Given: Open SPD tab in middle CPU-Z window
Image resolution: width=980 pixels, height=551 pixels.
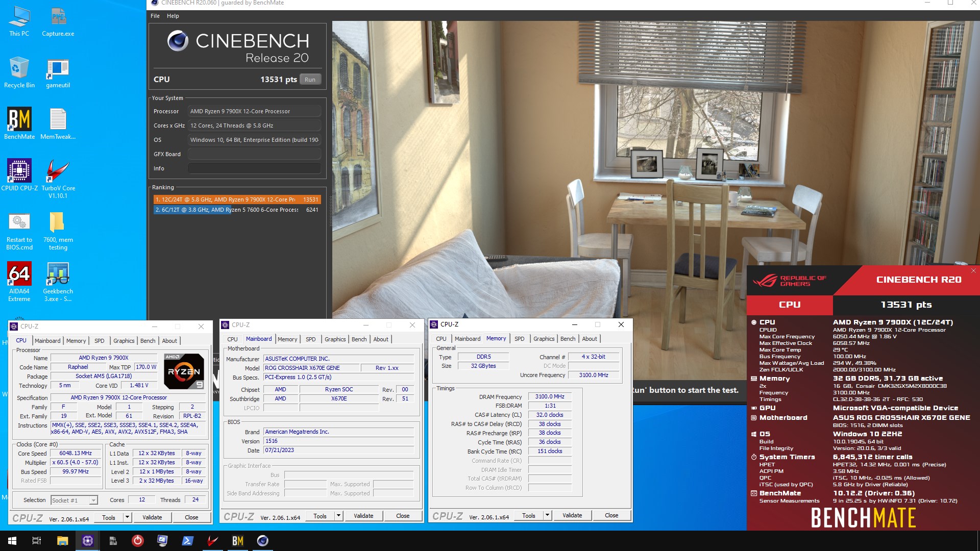Looking at the screenshot, I should point(311,339).
